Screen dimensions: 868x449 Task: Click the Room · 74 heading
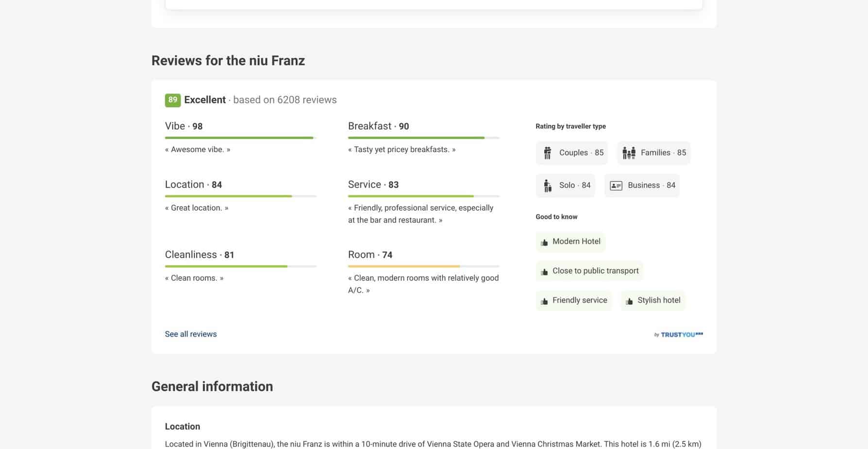tap(370, 255)
